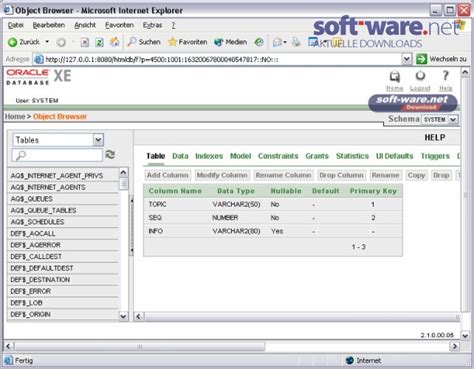Viewport: 474px width, 369px height.
Task: Click the history (Verlauf) toolbar icon
Action: 259,42
